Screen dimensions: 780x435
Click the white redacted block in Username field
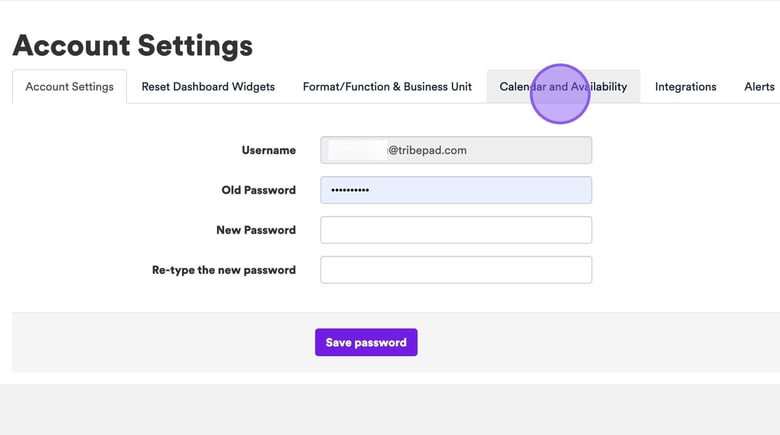click(357, 150)
